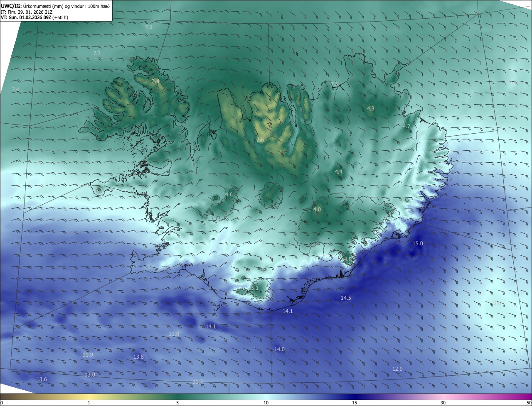532x406 pixels.
Task: Click the 13.6 value label on map
Action: (42, 379)
